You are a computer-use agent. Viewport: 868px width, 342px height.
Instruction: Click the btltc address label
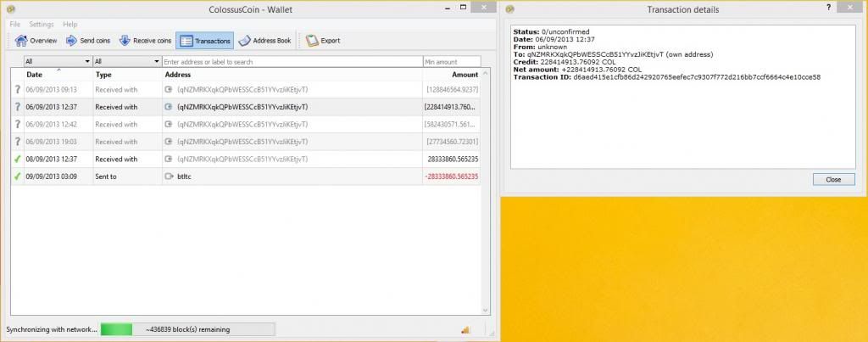[x=184, y=177]
